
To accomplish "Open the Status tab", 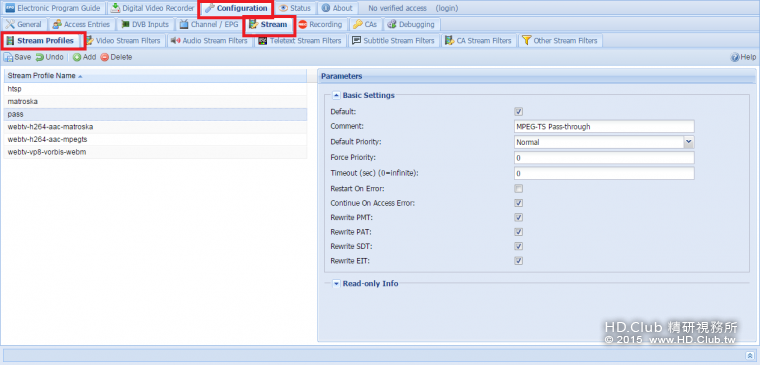I will pyautogui.click(x=295, y=8).
